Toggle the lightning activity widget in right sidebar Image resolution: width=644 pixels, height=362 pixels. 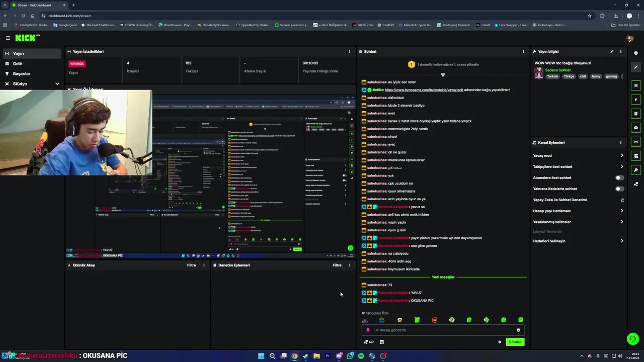click(x=636, y=100)
